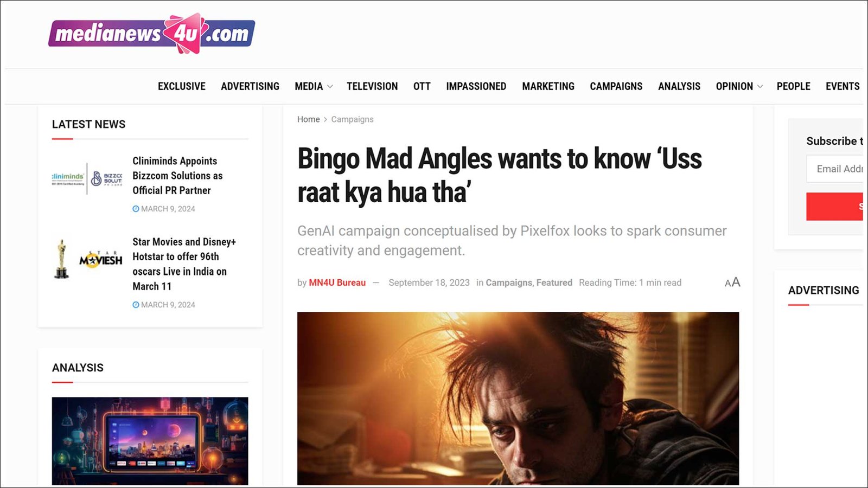This screenshot has height=488, width=868.
Task: Open the EXCLUSIVE menu item
Action: (182, 86)
